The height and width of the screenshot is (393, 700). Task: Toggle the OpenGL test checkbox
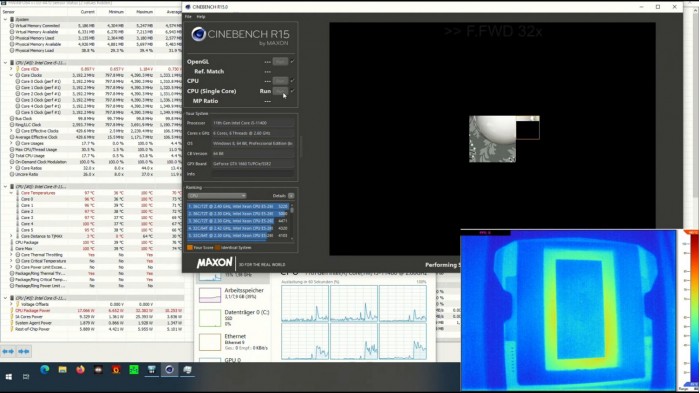click(x=292, y=61)
